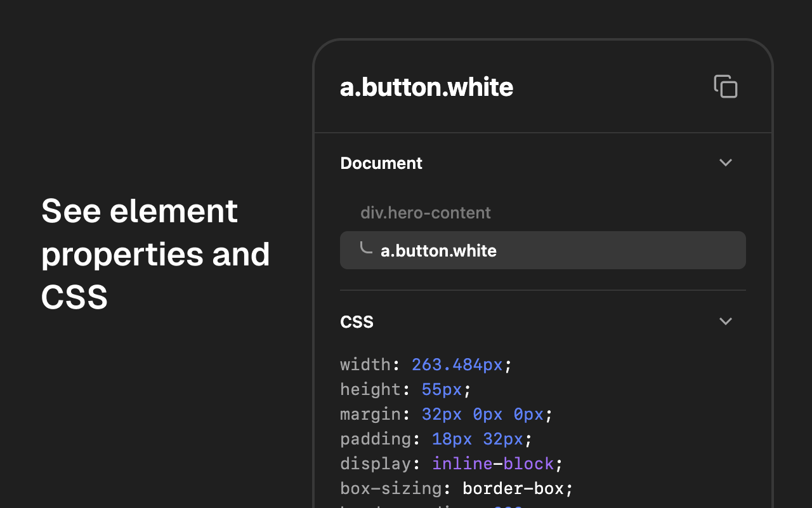Image resolution: width=812 pixels, height=508 pixels.
Task: Click the inline-block display value
Action: click(x=493, y=464)
